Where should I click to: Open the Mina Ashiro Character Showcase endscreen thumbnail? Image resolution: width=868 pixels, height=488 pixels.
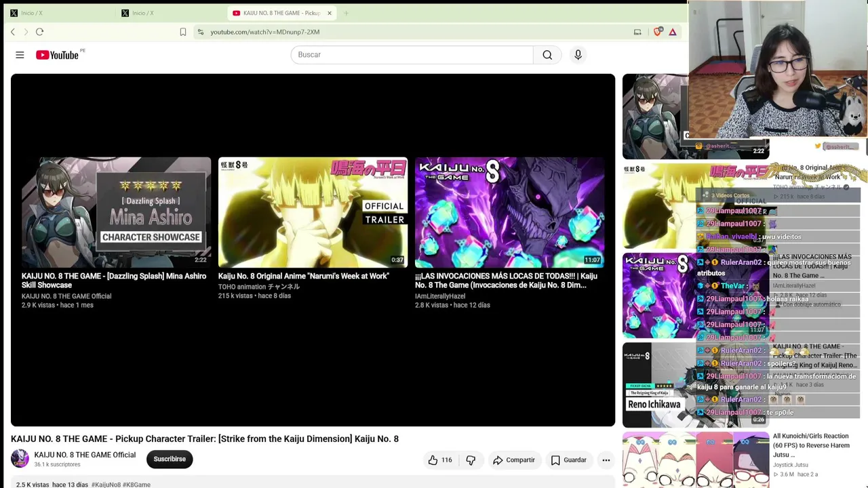point(116,213)
